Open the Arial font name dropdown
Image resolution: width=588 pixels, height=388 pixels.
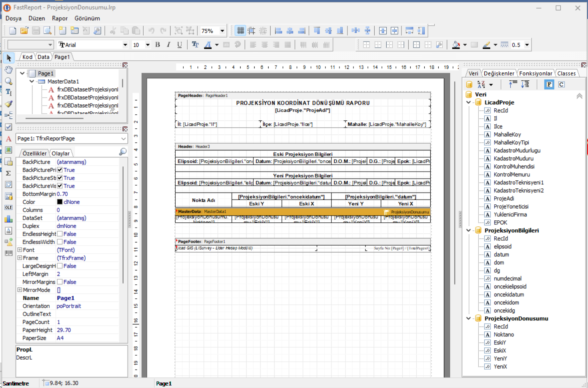[x=125, y=45]
